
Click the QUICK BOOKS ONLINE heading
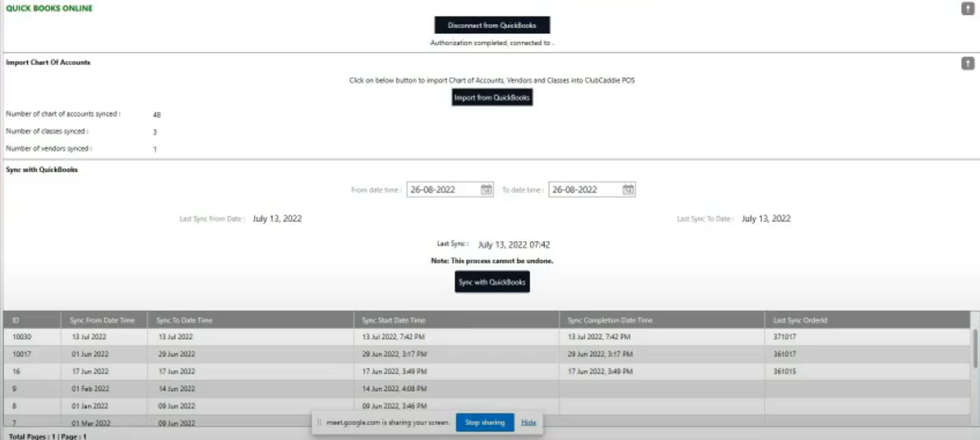[x=49, y=8]
